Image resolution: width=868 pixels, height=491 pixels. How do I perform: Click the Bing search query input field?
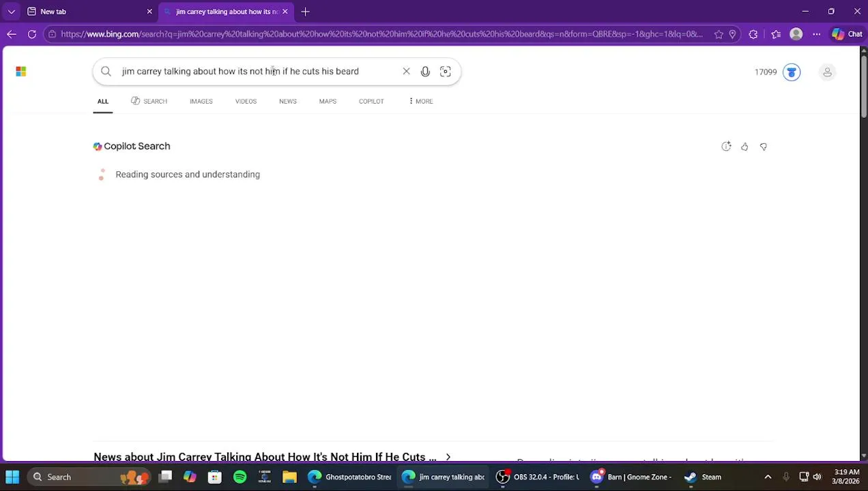(x=258, y=72)
